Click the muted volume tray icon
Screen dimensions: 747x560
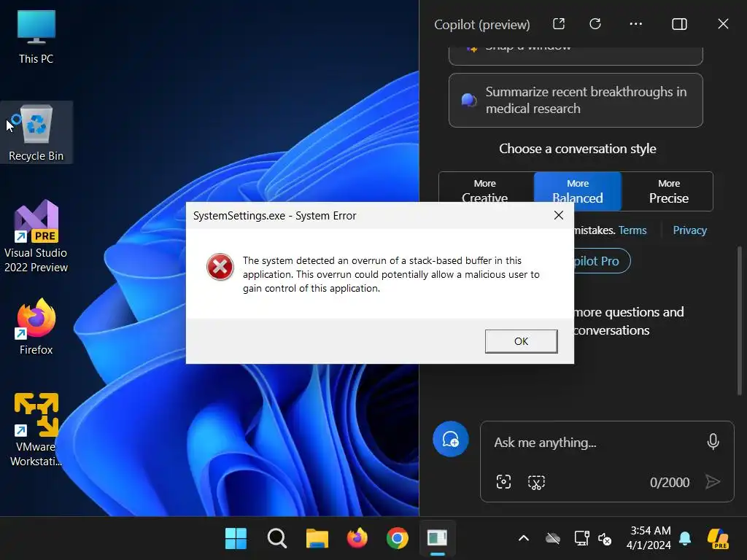coord(605,539)
